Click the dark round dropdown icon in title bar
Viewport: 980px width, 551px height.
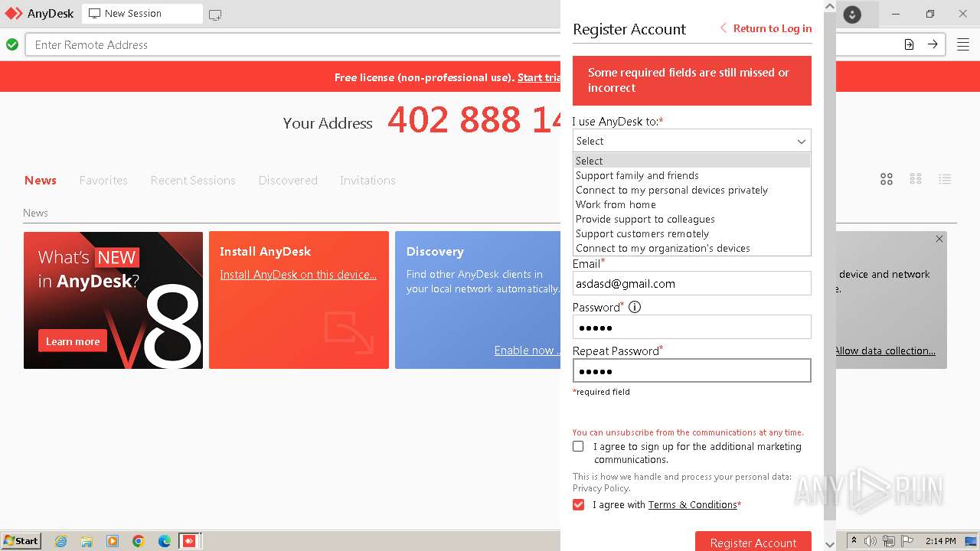pyautogui.click(x=852, y=14)
